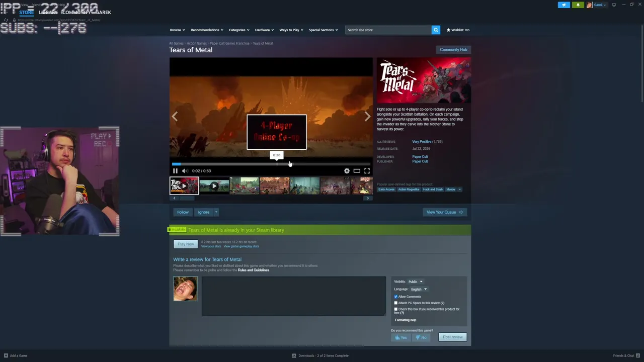Launch the game with Play Now
Image resolution: width=644 pixels, height=362 pixels.
pyautogui.click(x=186, y=244)
